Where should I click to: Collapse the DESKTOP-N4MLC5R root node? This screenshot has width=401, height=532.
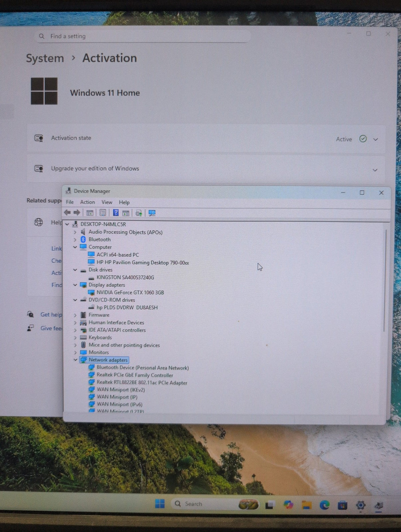pyautogui.click(x=67, y=224)
